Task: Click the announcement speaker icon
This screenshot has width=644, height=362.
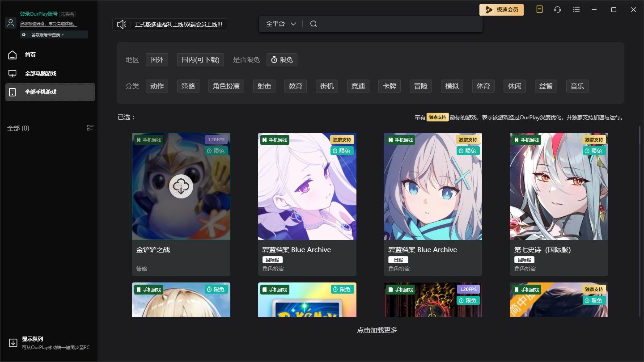Action: click(x=122, y=24)
